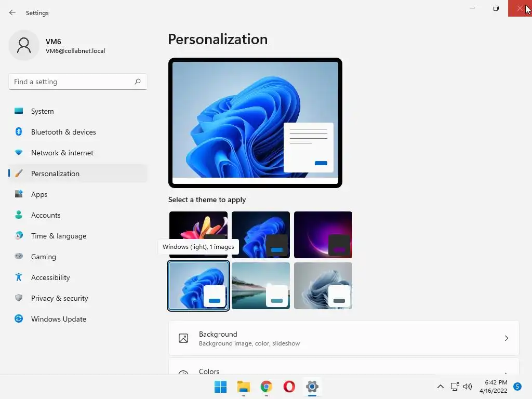The width and height of the screenshot is (532, 399).
Task: Minimize the Settings window
Action: point(472,8)
